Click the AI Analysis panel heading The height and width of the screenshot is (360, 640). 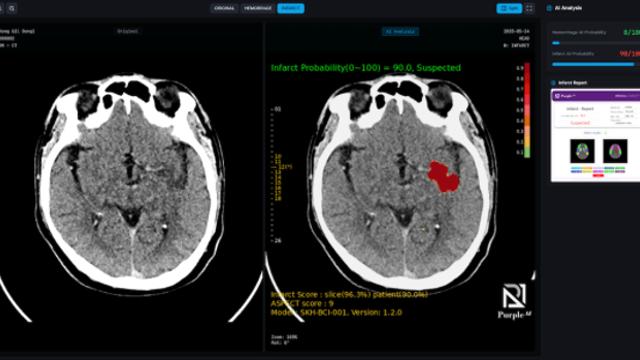click(568, 8)
